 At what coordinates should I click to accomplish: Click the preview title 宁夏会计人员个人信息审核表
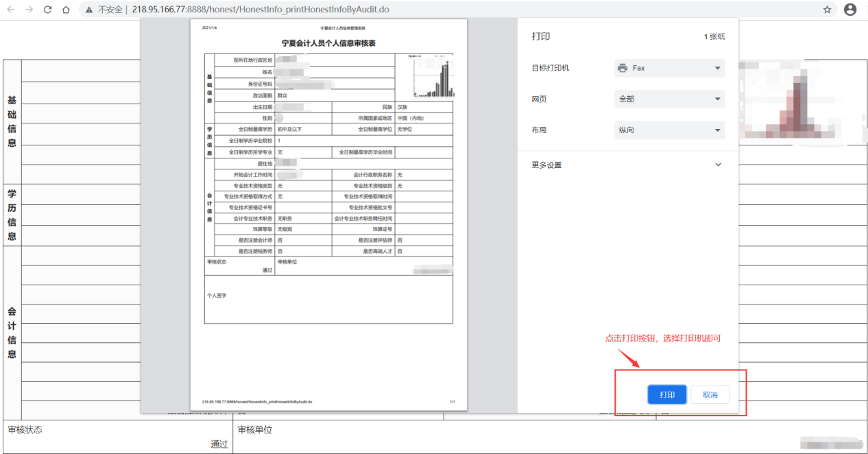(328, 43)
